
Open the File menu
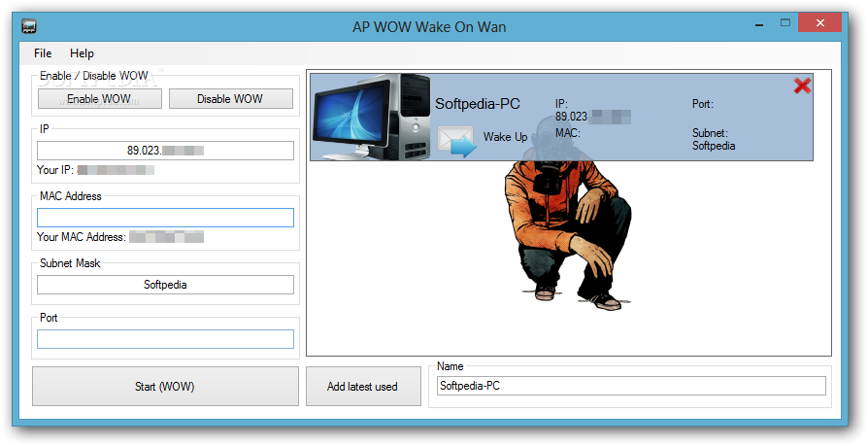(43, 53)
